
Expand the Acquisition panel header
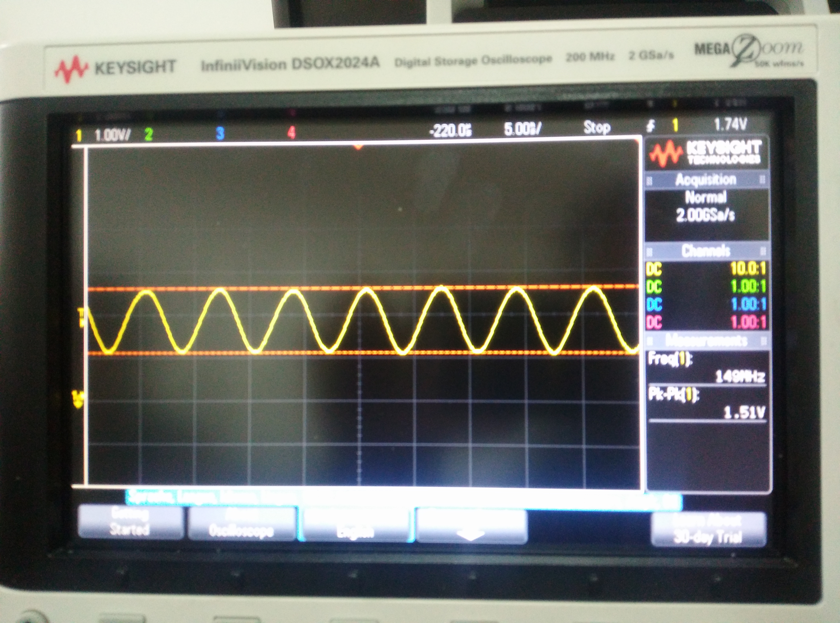(x=706, y=180)
